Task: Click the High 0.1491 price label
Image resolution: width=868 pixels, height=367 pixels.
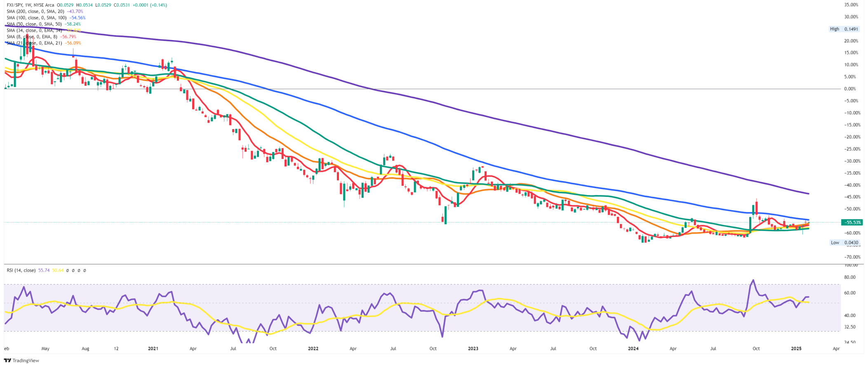Action: pyautogui.click(x=844, y=29)
